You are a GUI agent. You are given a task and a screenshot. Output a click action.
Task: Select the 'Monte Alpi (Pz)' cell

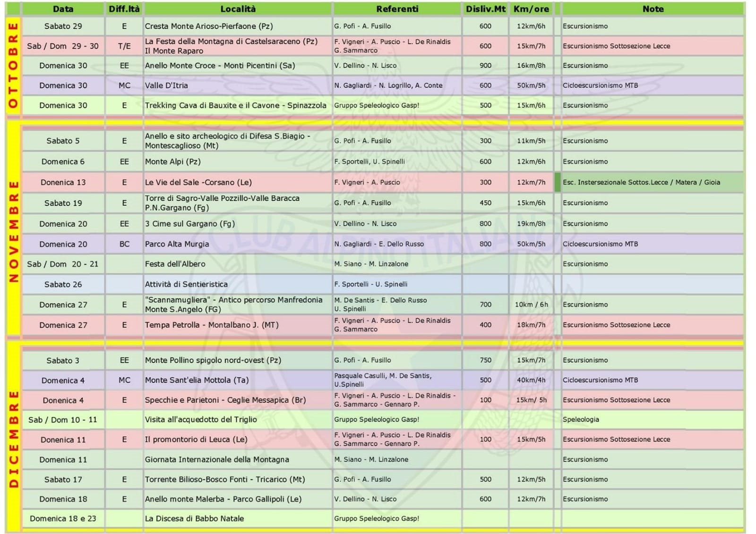[x=238, y=161]
